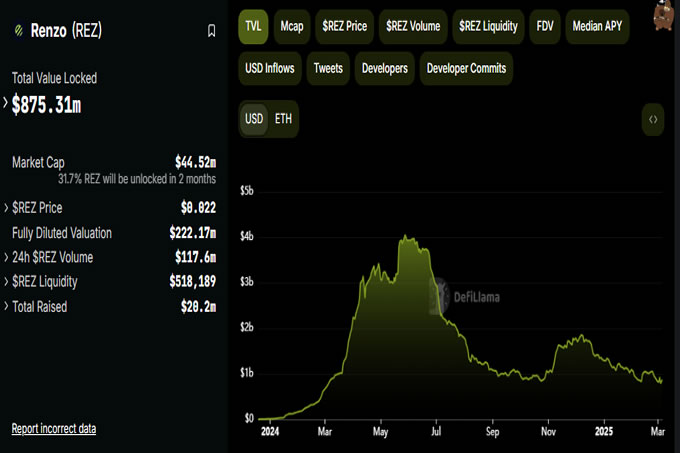Click the $0.022 price value
Image resolution: width=680 pixels, height=453 pixels.
199,208
